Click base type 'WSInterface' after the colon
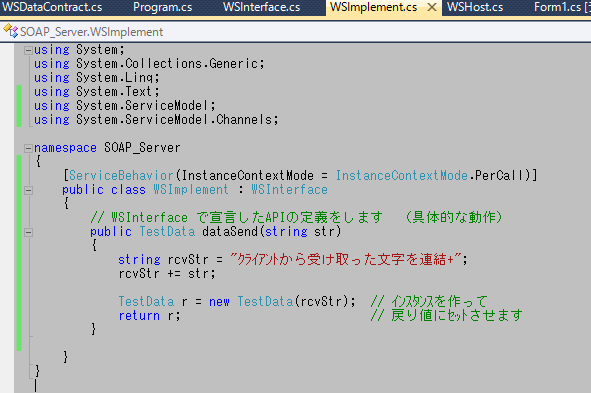 pos(289,190)
